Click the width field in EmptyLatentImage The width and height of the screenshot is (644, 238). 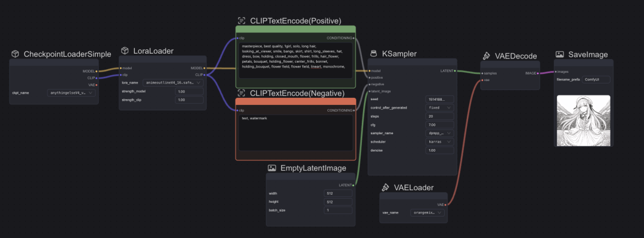pos(338,193)
